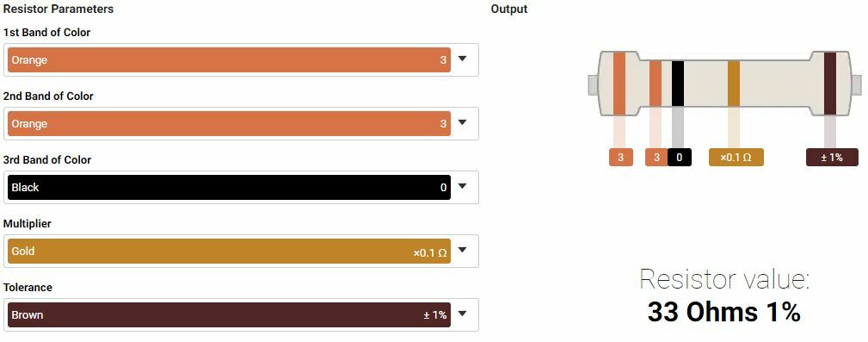Click the black 0 digit label under resistor
This screenshot has height=342, width=868.
[680, 158]
